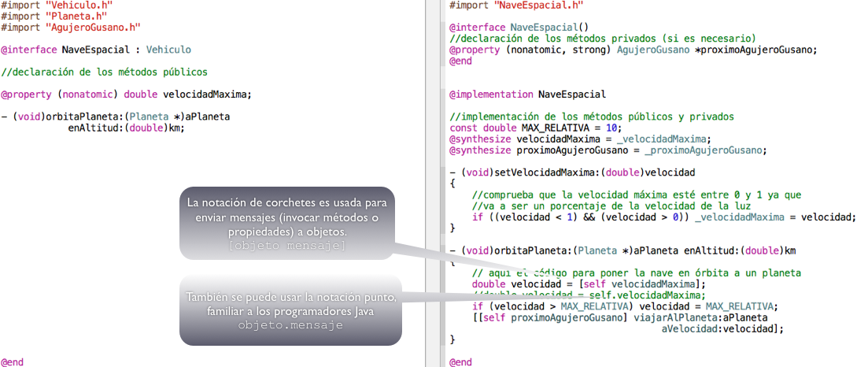The image size is (868, 367).
Task: Select the "double velocidad = [self velocidadMaxima];" line
Action: point(589,284)
